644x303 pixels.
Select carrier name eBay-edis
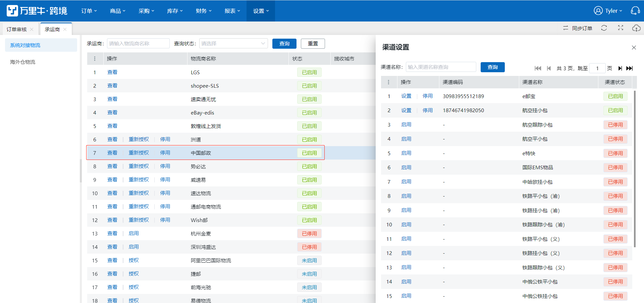pos(202,113)
